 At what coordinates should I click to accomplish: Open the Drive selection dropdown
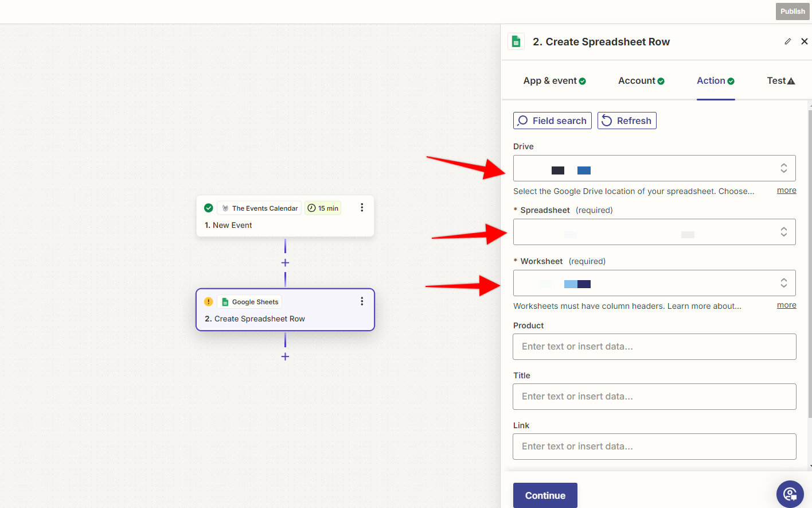pos(654,168)
